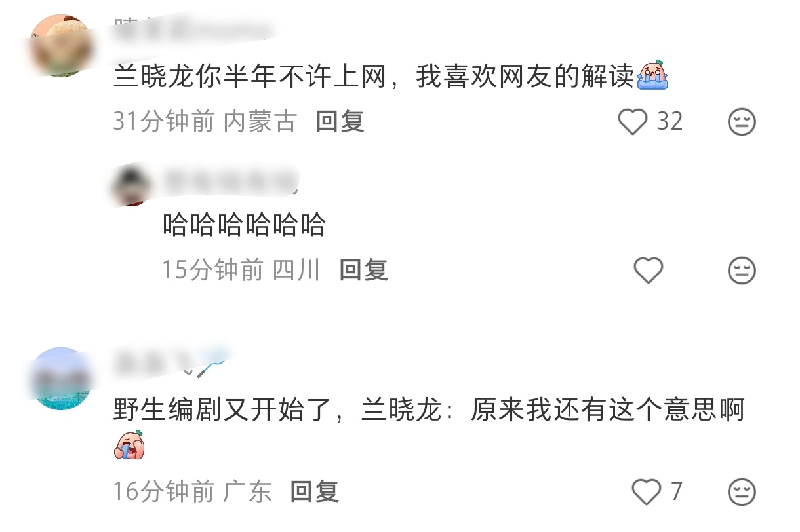This screenshot has height=532, width=800.
Task: Select the 哈哈哈哈哈哈 reply text
Action: [245, 225]
